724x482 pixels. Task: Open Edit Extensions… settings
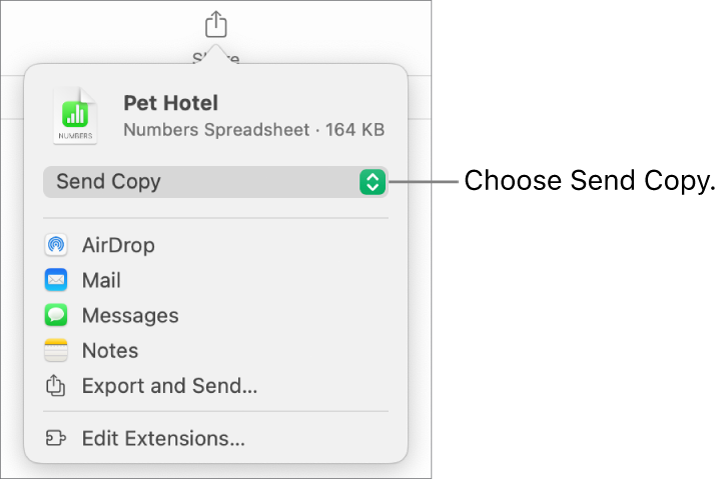(163, 438)
